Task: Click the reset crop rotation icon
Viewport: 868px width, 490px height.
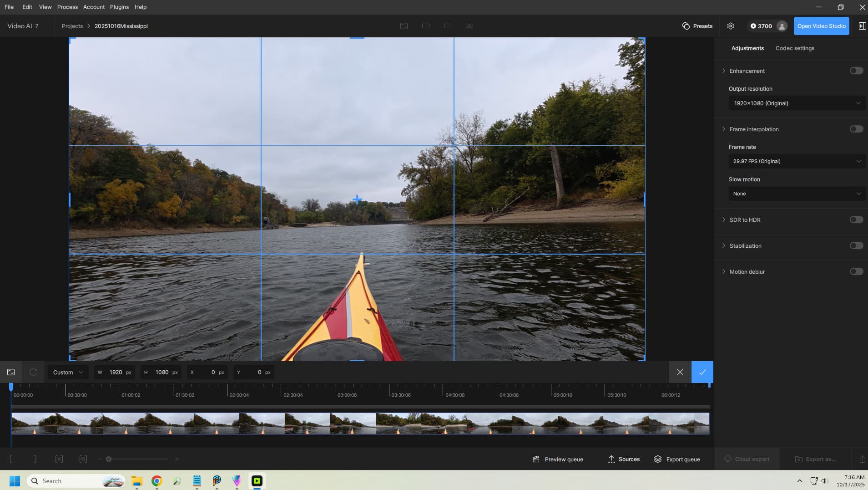Action: tap(33, 372)
